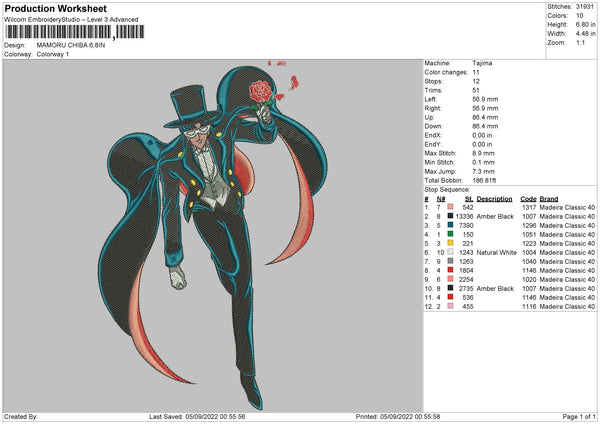Click the barcode under the Wilcom header
Viewport: 600px width, 424px height.
[x=75, y=32]
